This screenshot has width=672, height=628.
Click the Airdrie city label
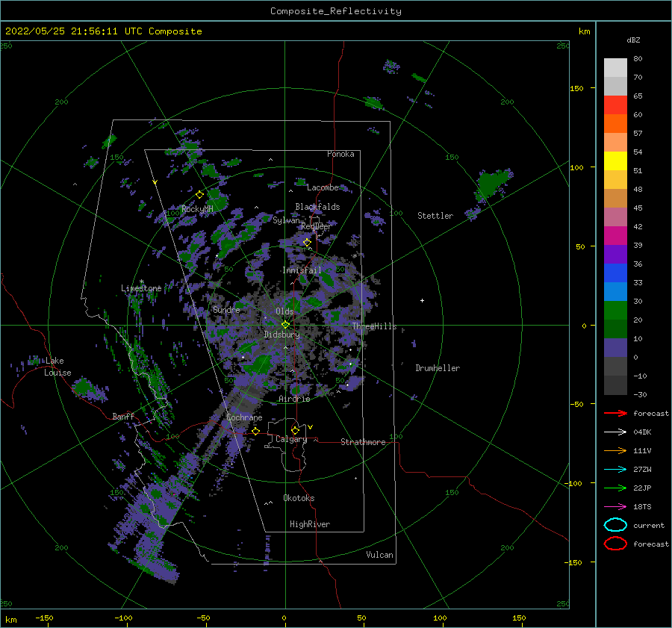pos(294,399)
